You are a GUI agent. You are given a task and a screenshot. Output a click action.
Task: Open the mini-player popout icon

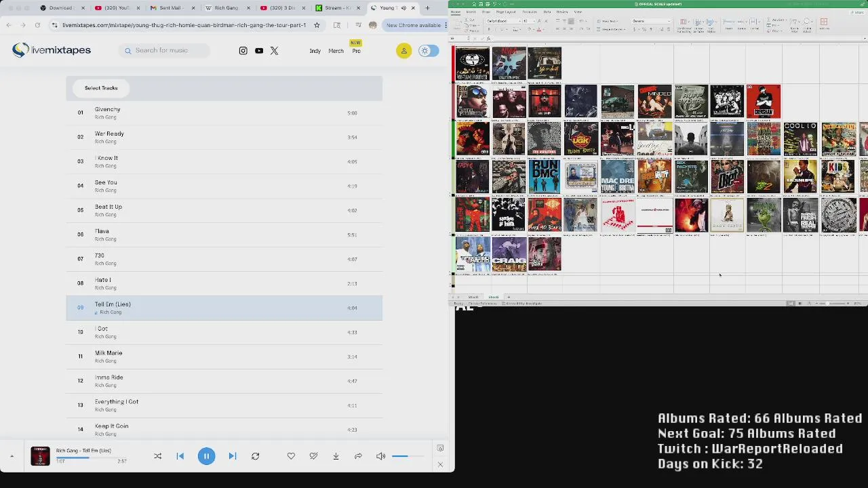pos(440,448)
